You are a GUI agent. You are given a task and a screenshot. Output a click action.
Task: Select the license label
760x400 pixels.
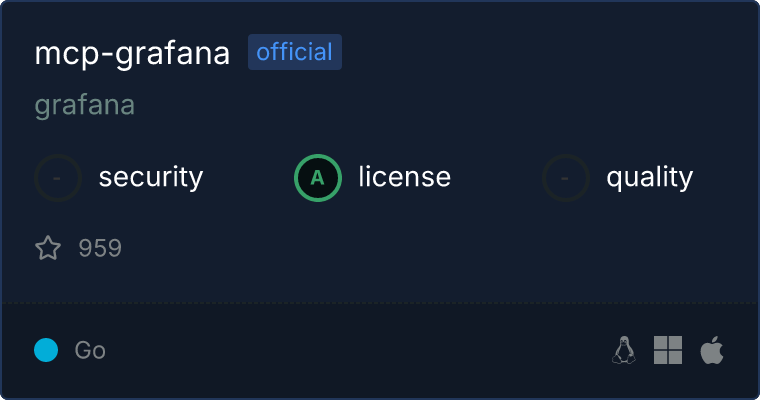tap(405, 177)
